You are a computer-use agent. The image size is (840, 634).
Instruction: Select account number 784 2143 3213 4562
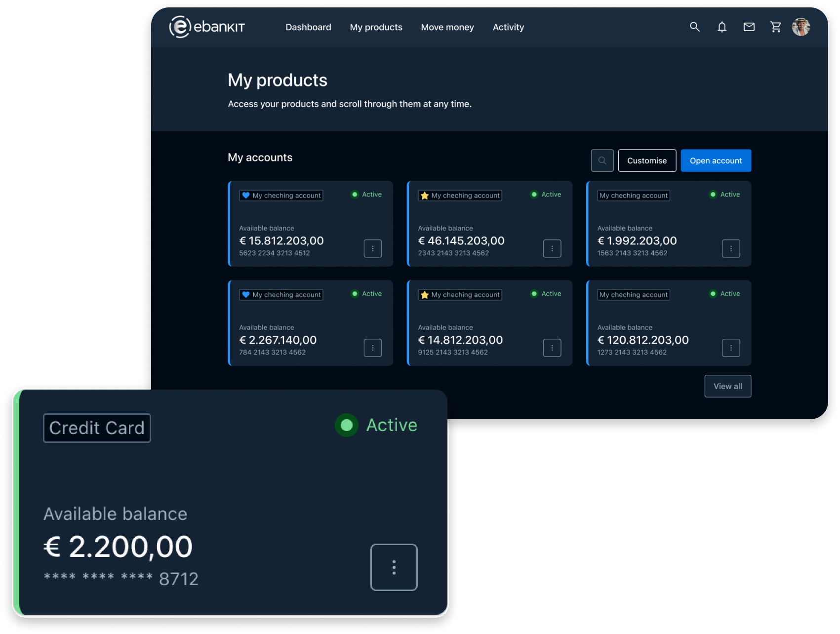[x=272, y=352]
